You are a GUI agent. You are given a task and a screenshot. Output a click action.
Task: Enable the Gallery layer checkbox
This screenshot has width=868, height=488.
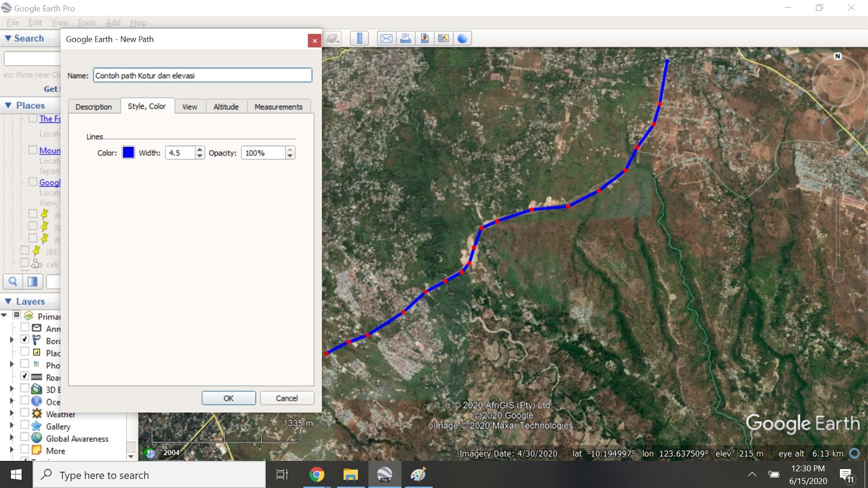tap(25, 425)
